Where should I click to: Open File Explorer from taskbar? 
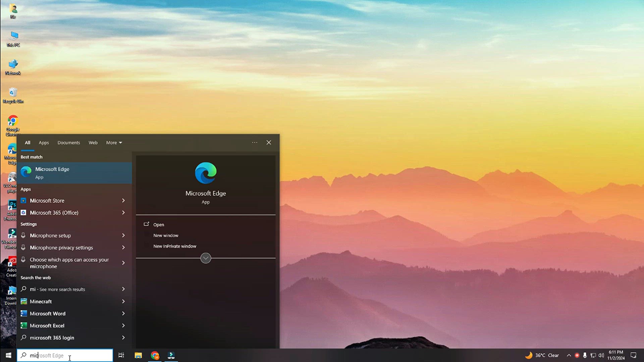138,355
